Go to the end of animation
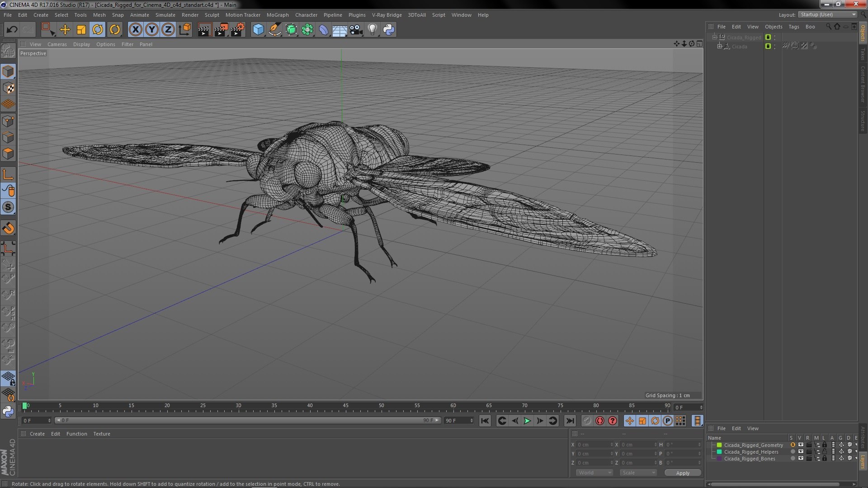Screen dimensions: 868x488 point(570,421)
